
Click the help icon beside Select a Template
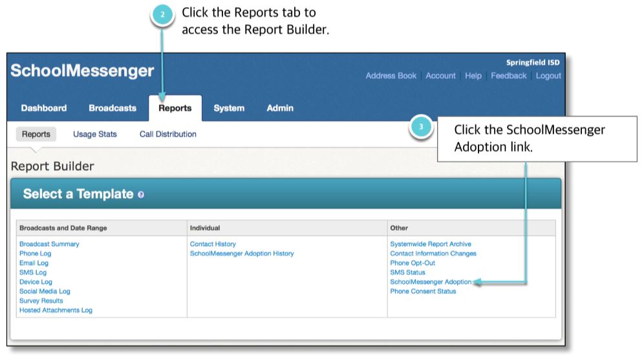coord(141,195)
